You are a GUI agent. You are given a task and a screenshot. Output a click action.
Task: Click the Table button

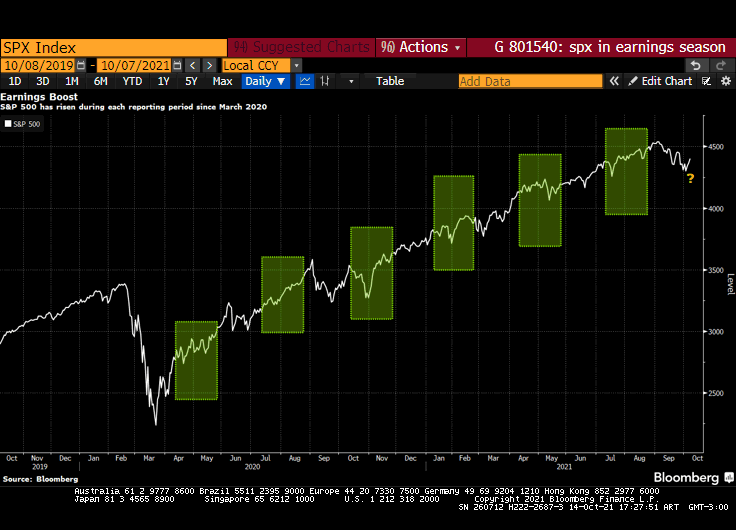[x=390, y=81]
